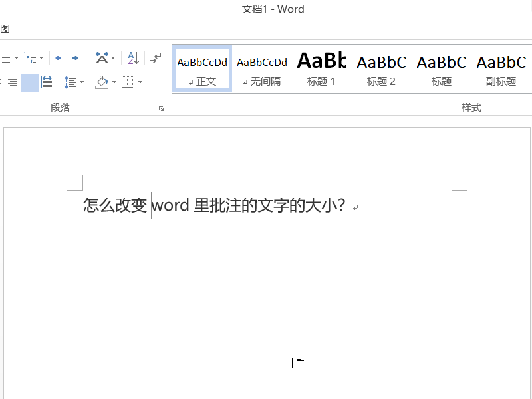Open the dropdown beside the list icon
The width and height of the screenshot is (532, 399).
click(16, 58)
